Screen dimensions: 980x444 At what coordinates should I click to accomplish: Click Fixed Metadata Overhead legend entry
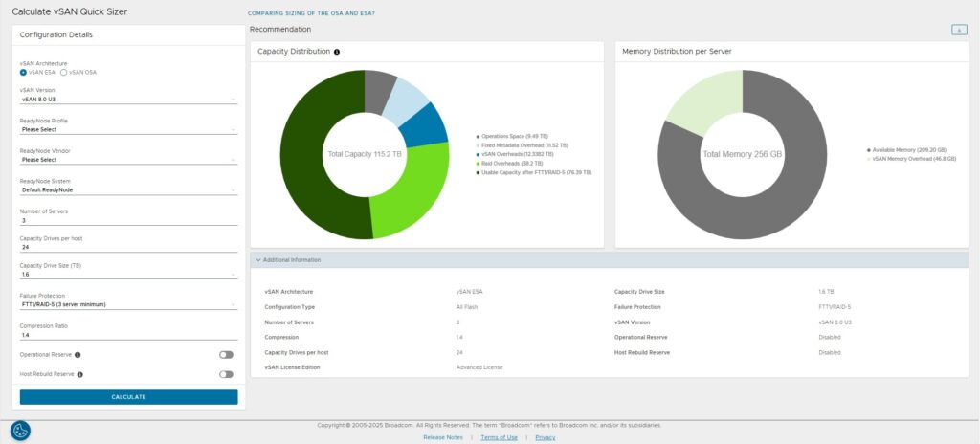pos(522,145)
